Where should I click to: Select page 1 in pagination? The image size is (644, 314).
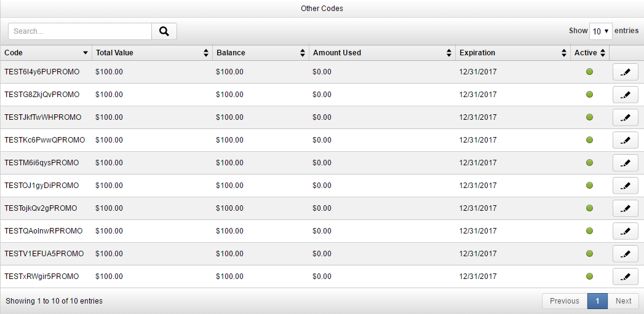pos(598,301)
